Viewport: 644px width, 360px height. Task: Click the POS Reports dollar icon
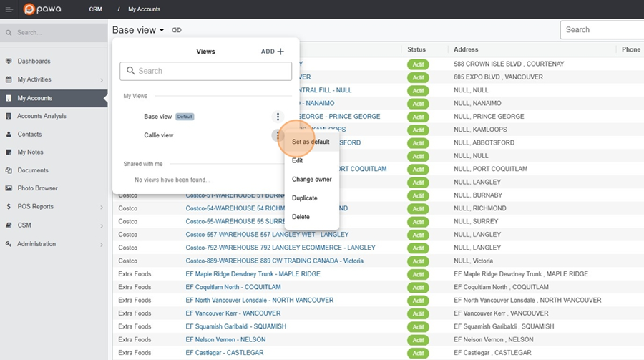tap(9, 206)
